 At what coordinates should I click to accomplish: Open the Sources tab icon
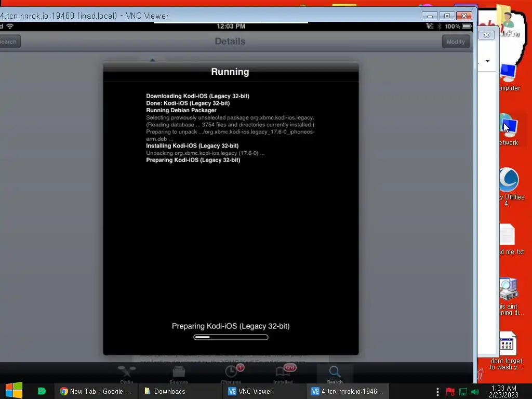point(179,374)
